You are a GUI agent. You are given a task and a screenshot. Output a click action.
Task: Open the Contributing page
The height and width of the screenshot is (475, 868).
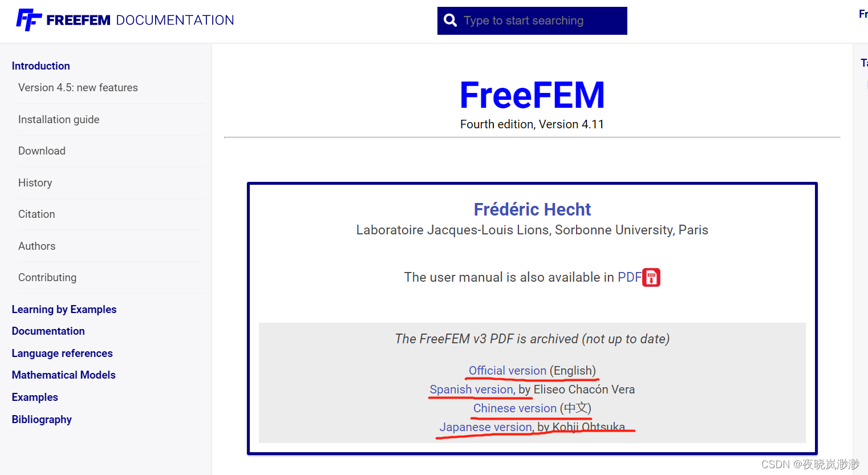47,277
